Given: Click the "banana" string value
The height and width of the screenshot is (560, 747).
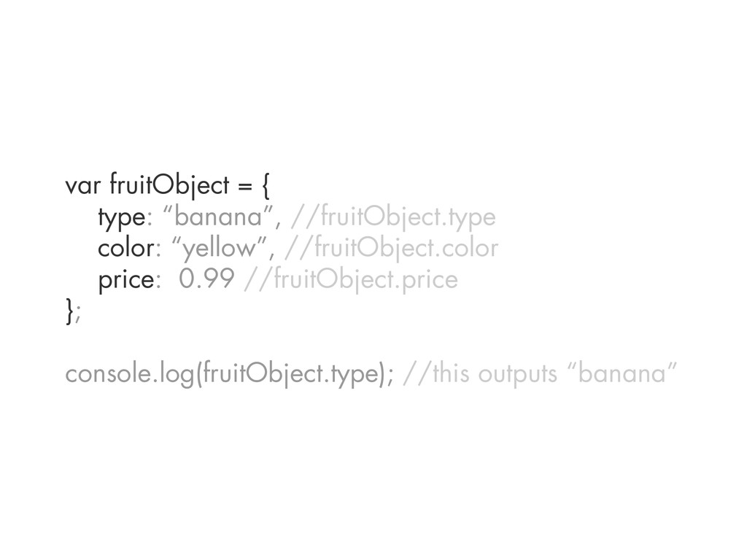Looking at the screenshot, I should click(x=218, y=216).
